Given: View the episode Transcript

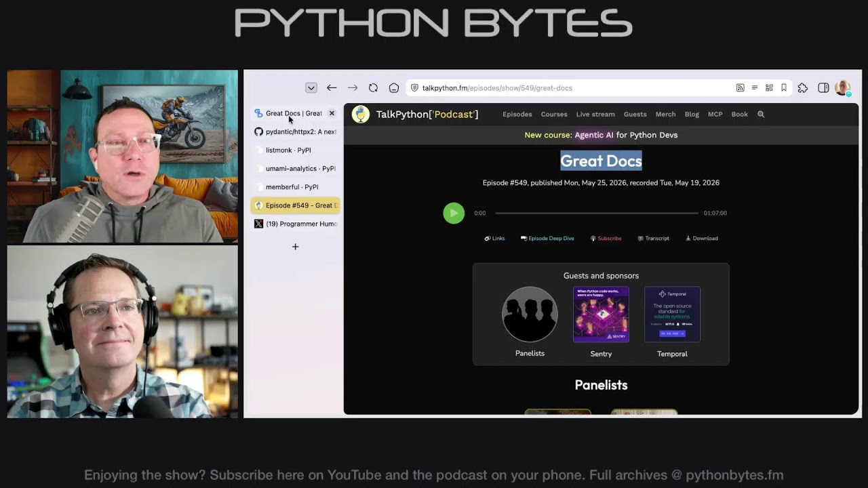Looking at the screenshot, I should click(653, 239).
